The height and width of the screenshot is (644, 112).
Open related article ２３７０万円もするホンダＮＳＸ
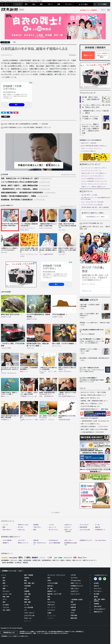(x=19, y=182)
